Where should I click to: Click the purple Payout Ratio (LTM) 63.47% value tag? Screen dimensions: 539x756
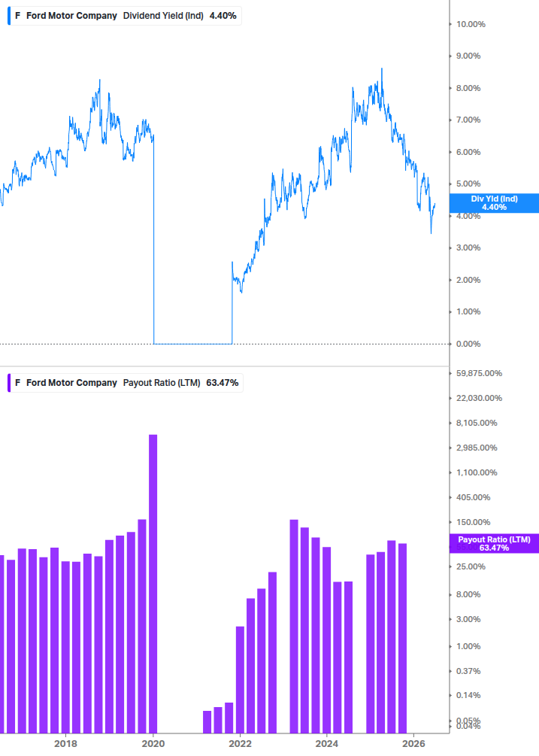coord(494,543)
